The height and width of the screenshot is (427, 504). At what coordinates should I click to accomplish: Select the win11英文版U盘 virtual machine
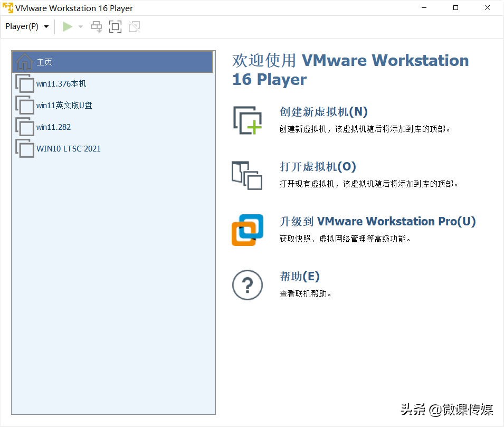112,106
